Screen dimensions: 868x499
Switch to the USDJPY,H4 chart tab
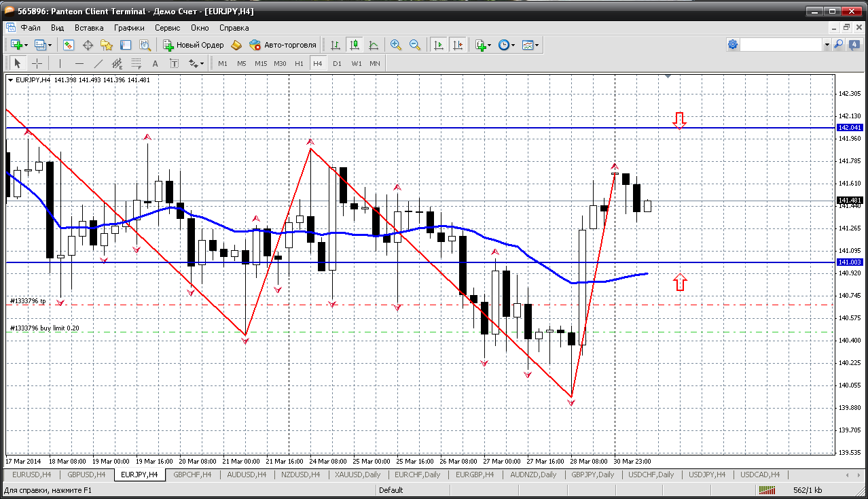click(706, 475)
